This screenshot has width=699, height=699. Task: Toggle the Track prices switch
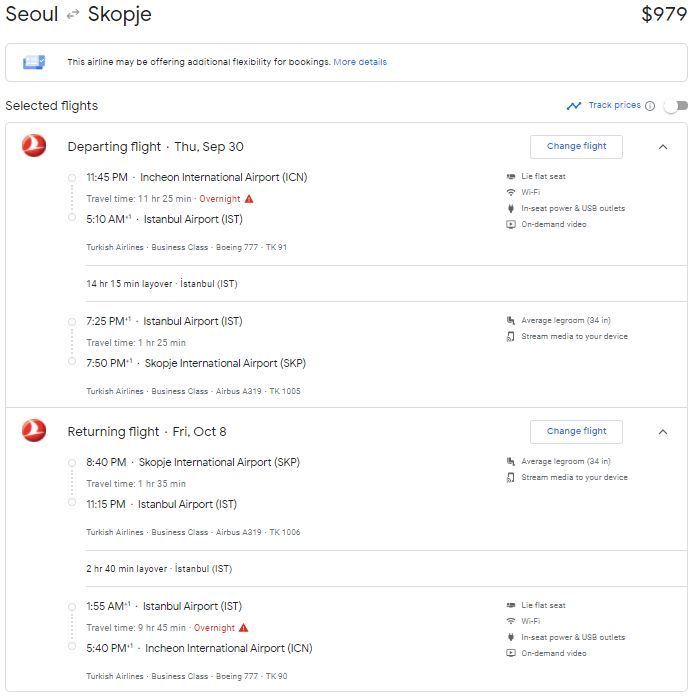pyautogui.click(x=675, y=106)
